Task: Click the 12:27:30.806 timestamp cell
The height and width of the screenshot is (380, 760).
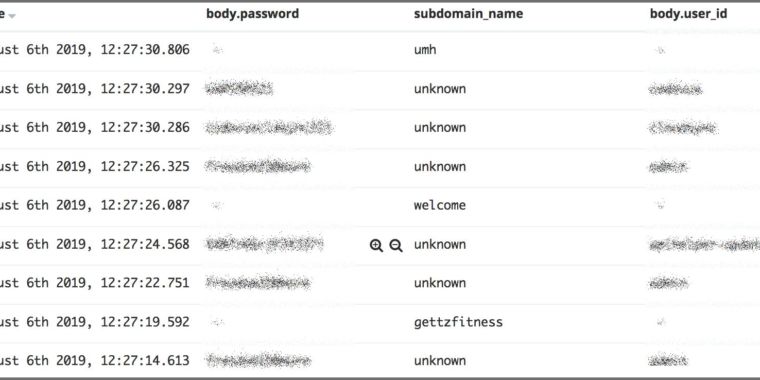Action: (x=95, y=49)
